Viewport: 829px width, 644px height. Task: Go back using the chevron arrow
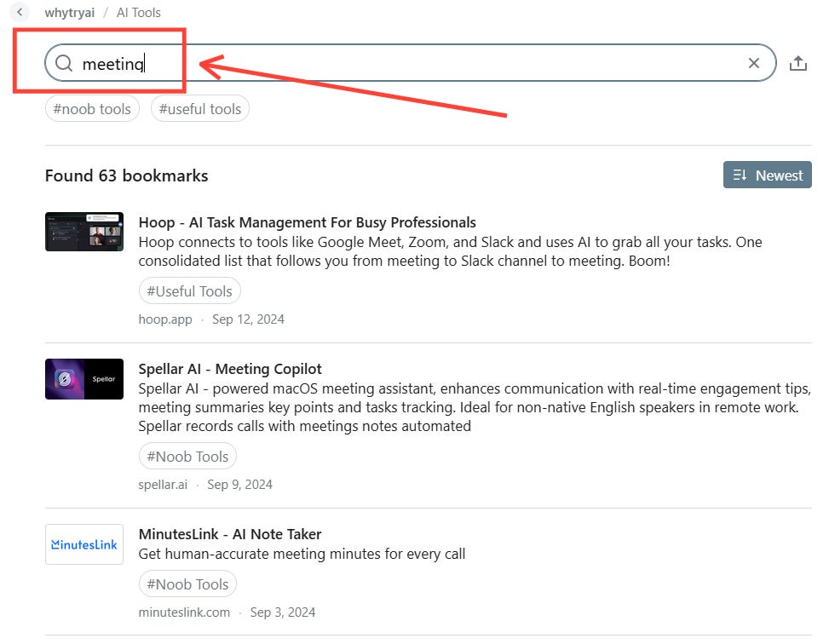[20, 12]
